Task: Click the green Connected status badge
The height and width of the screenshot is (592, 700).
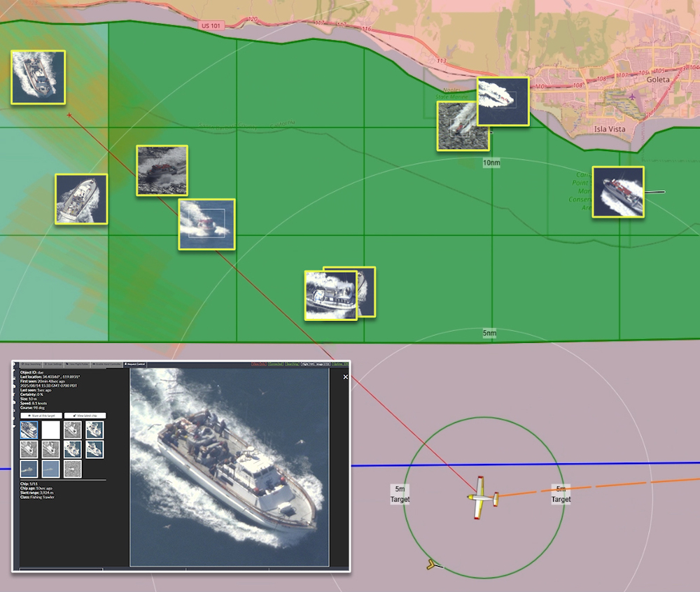Action: point(275,364)
